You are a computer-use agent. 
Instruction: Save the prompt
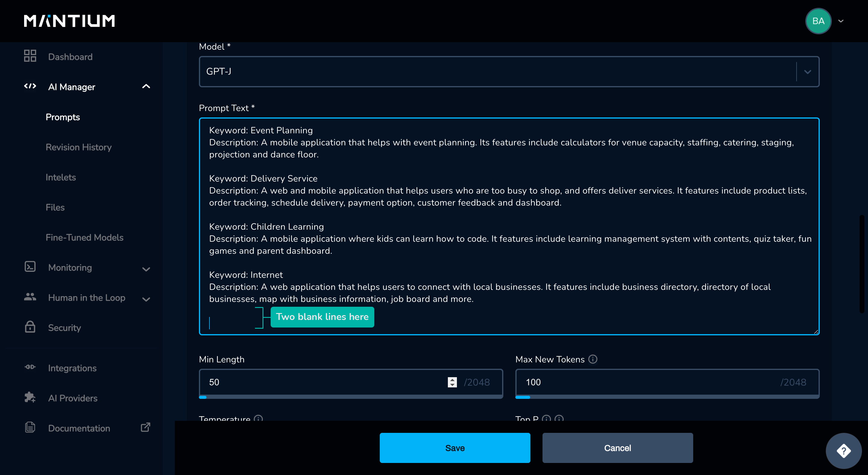(454, 448)
